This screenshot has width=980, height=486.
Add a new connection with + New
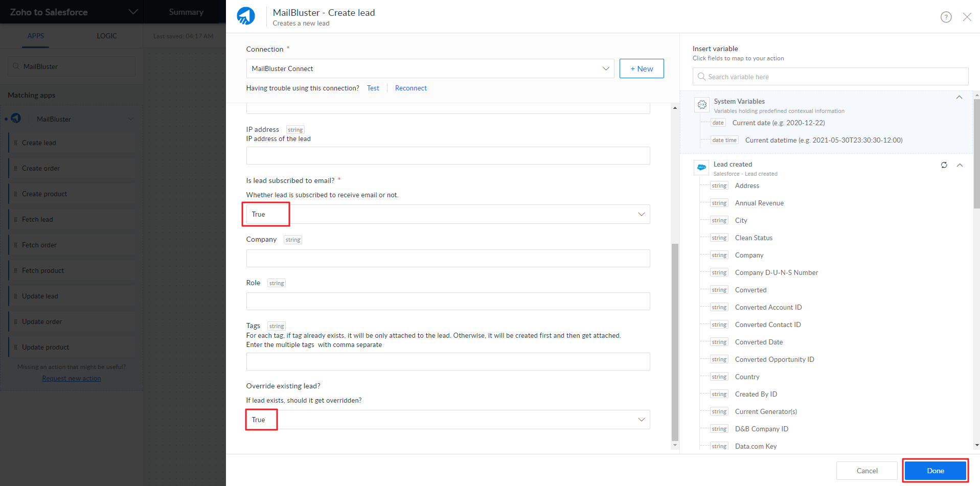click(641, 68)
